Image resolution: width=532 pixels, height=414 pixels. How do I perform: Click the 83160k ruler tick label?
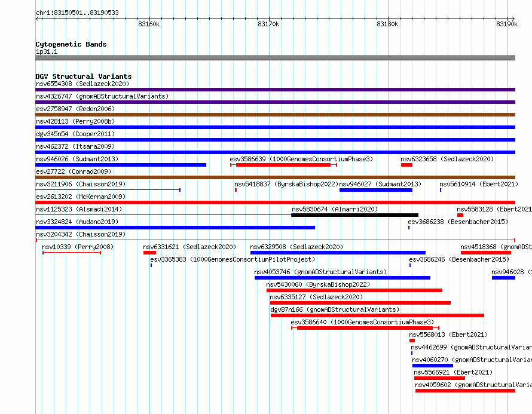tap(149, 24)
